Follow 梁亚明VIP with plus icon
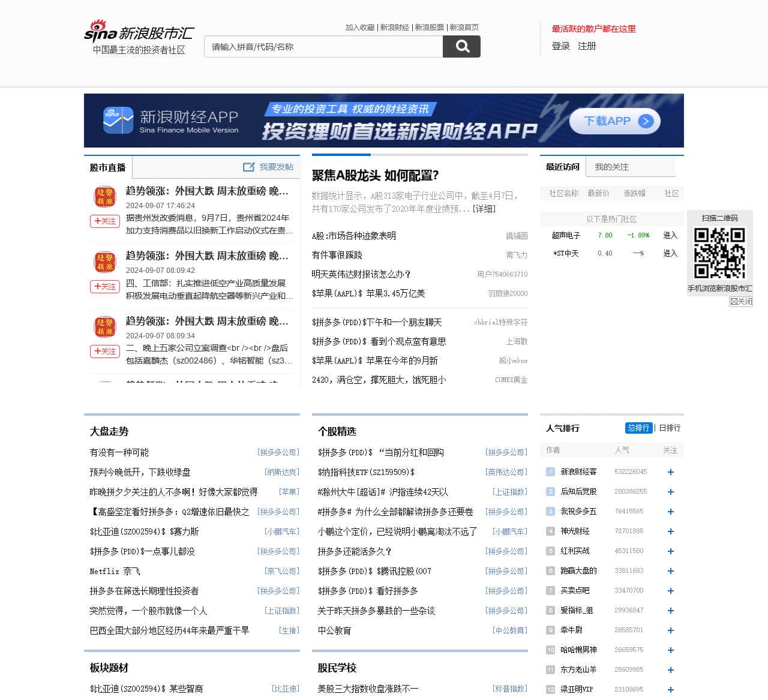Screen dimensions: 768x700 pos(671,690)
